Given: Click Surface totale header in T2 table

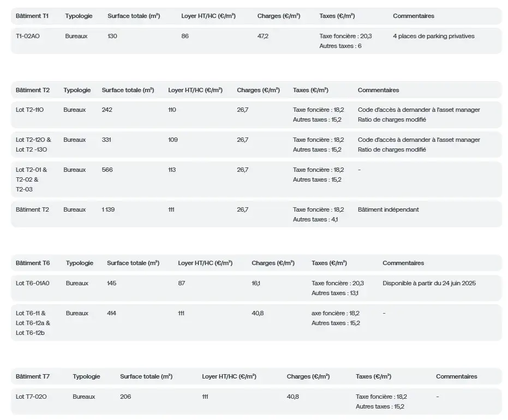Looking at the screenshot, I should [128, 90].
